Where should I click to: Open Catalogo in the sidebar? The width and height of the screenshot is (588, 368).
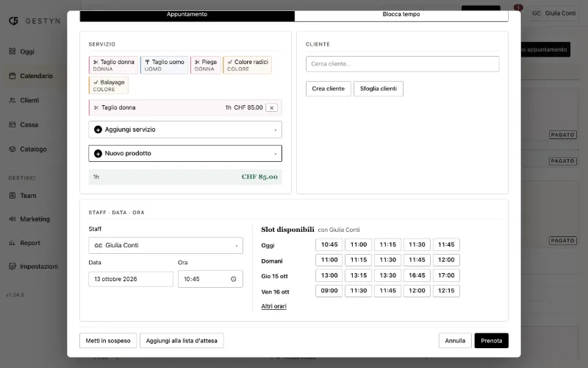pos(33,149)
